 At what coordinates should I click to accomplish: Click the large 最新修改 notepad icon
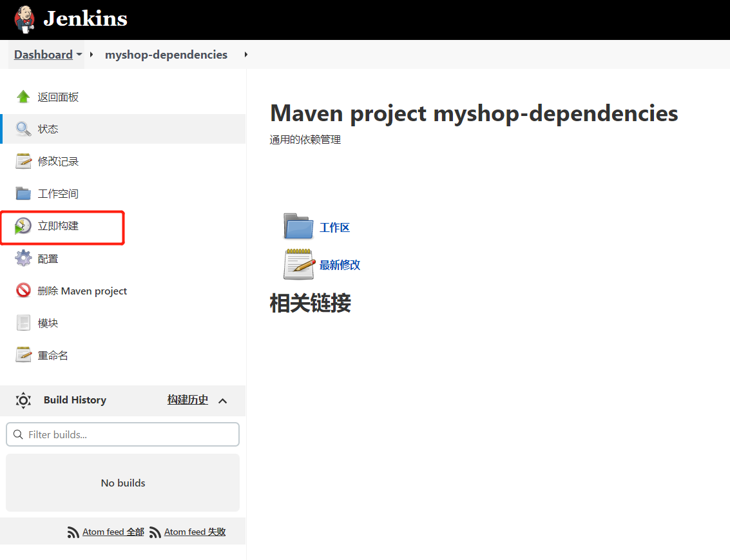300,264
